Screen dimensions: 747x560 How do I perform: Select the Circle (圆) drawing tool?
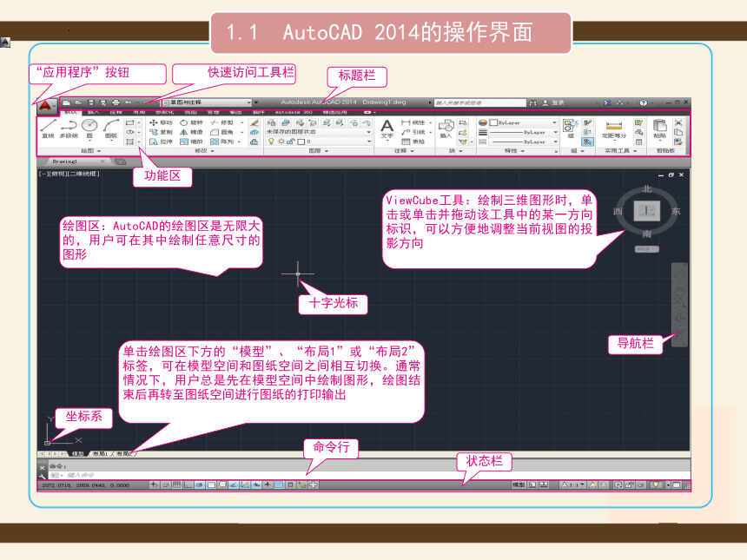(x=89, y=128)
